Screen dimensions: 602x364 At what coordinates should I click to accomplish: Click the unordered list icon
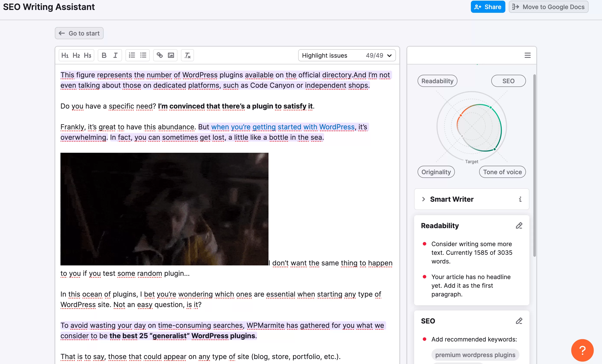pos(143,55)
